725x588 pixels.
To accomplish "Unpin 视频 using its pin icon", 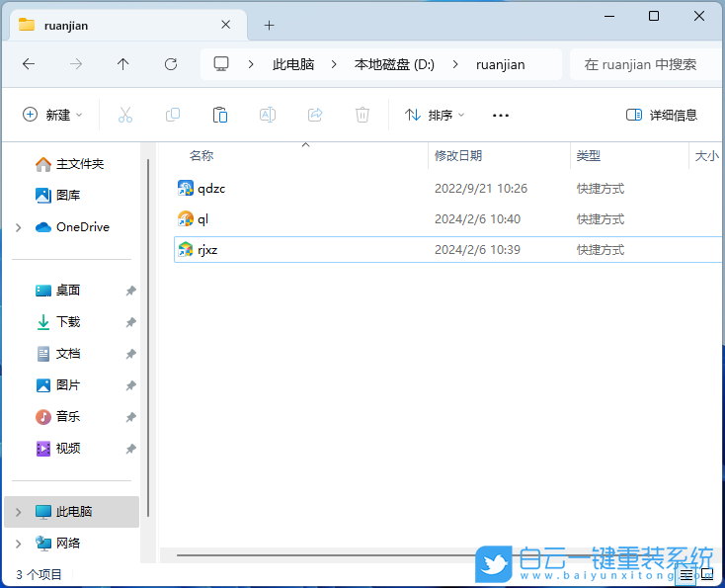I will tap(130, 449).
